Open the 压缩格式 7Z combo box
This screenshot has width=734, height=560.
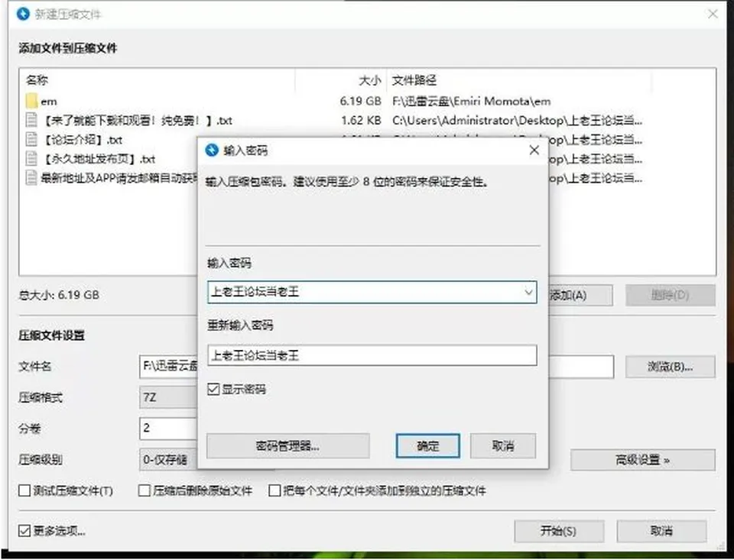168,398
